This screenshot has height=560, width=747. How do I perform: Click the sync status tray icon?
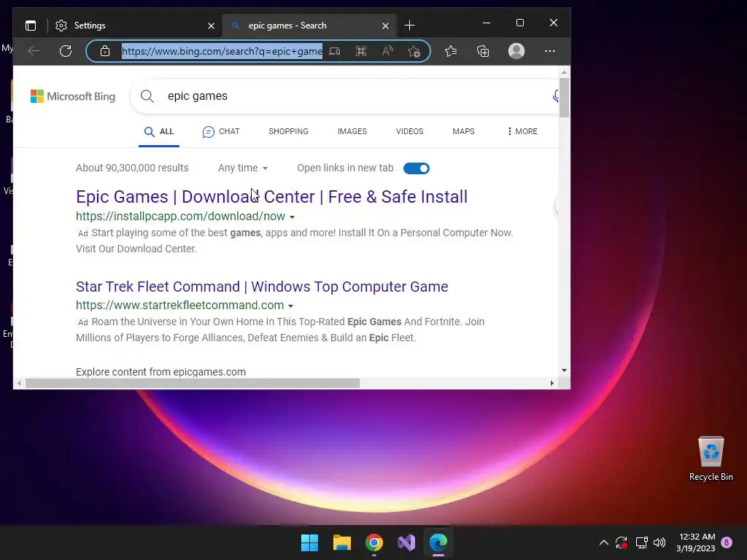(x=622, y=542)
